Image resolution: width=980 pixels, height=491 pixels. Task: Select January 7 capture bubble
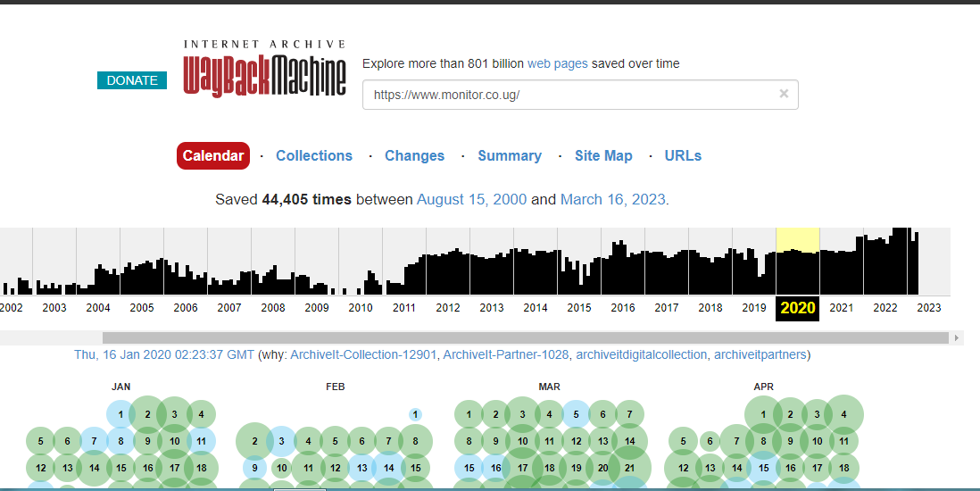tap(94, 441)
